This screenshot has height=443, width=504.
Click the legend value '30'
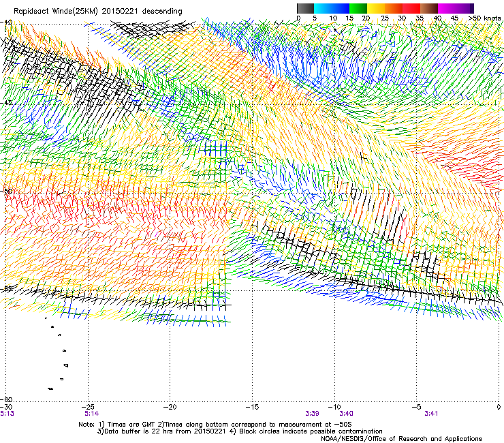[x=402, y=18]
